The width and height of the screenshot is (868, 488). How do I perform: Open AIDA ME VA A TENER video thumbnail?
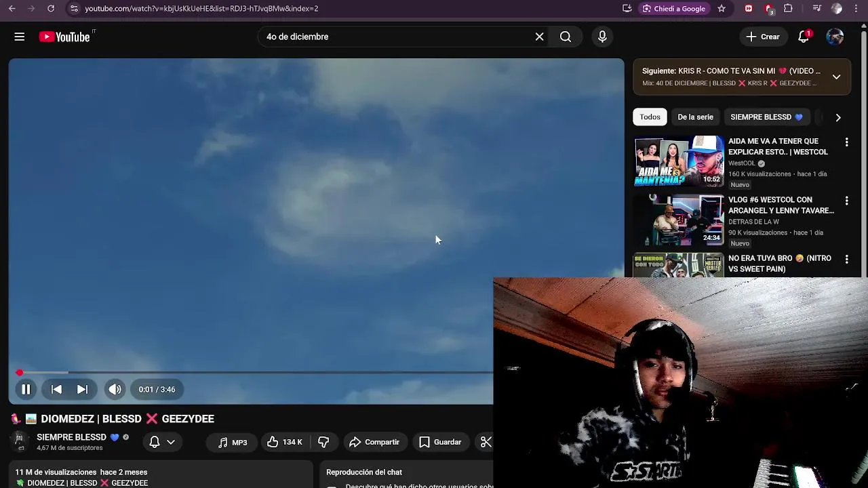pyautogui.click(x=679, y=161)
